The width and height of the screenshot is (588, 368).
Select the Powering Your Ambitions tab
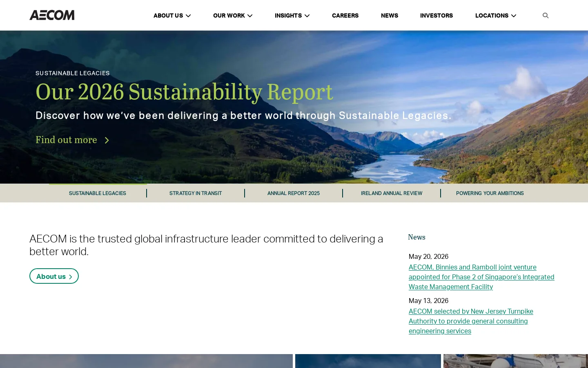[490, 193]
